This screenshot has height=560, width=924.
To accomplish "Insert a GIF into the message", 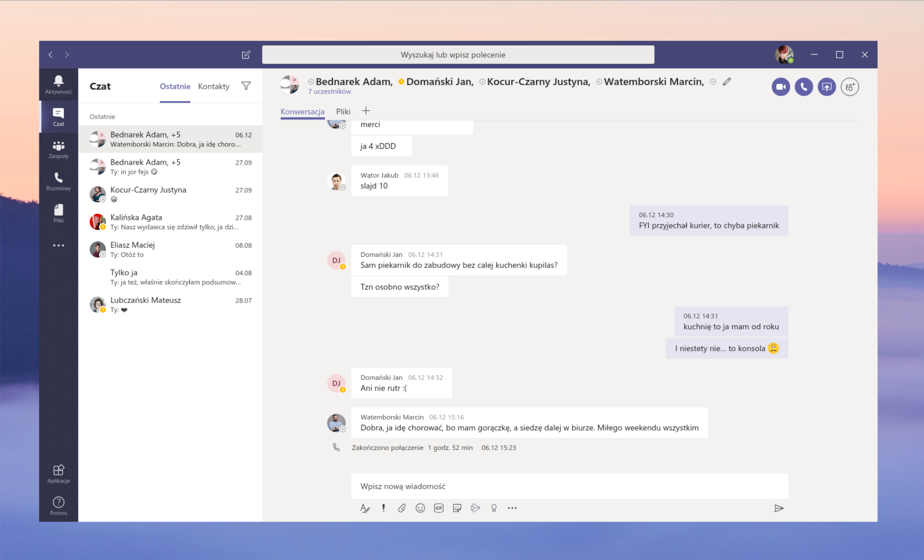I will pyautogui.click(x=439, y=508).
